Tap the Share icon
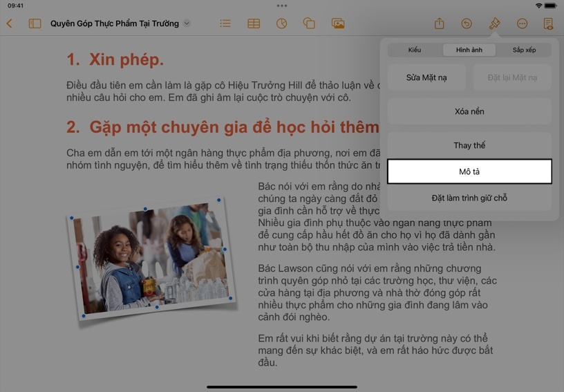This screenshot has height=392, width=564. coord(439,24)
